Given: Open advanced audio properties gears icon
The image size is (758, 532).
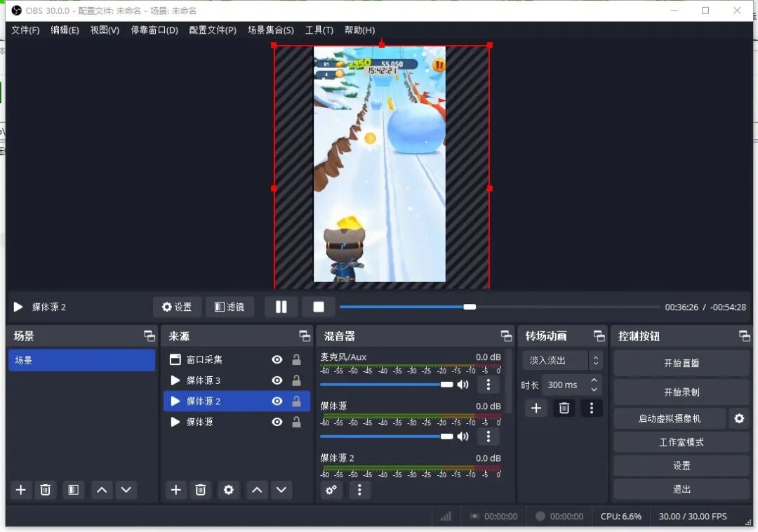Looking at the screenshot, I should point(331,490).
